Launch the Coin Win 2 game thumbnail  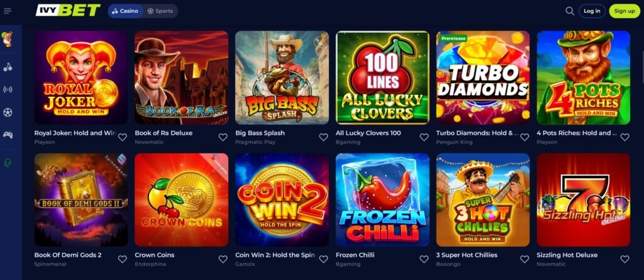(x=282, y=200)
